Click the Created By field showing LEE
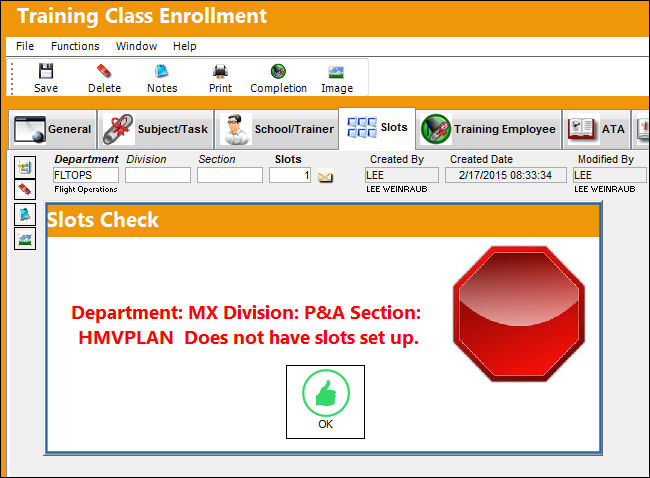This screenshot has width=650, height=478. [x=402, y=175]
